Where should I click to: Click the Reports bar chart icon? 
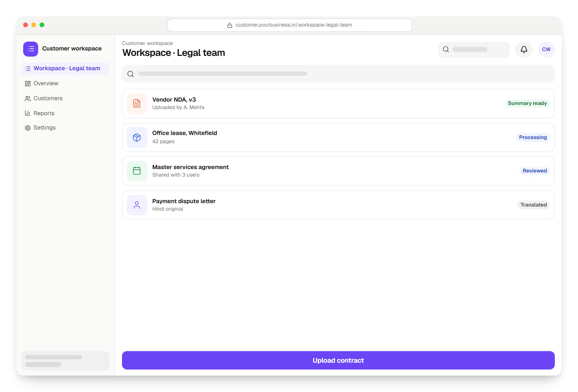pyautogui.click(x=28, y=113)
